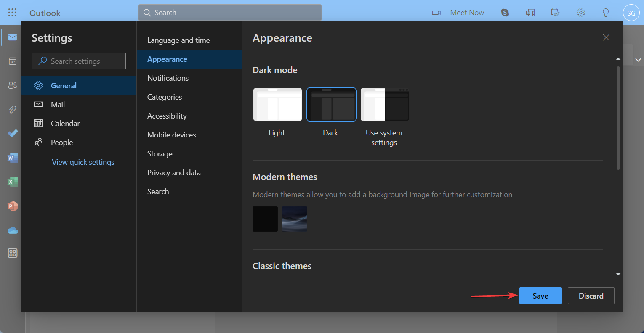Click the scroll up arrow in Appearance panel

click(x=618, y=59)
